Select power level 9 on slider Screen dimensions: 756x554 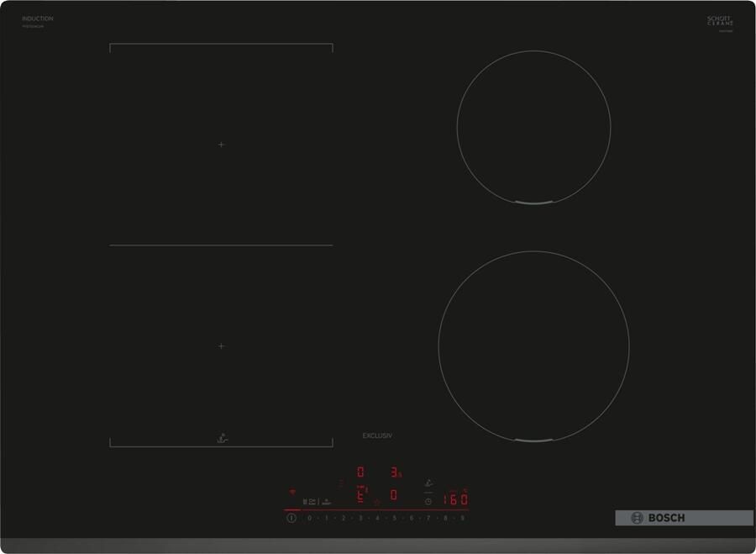[462, 518]
